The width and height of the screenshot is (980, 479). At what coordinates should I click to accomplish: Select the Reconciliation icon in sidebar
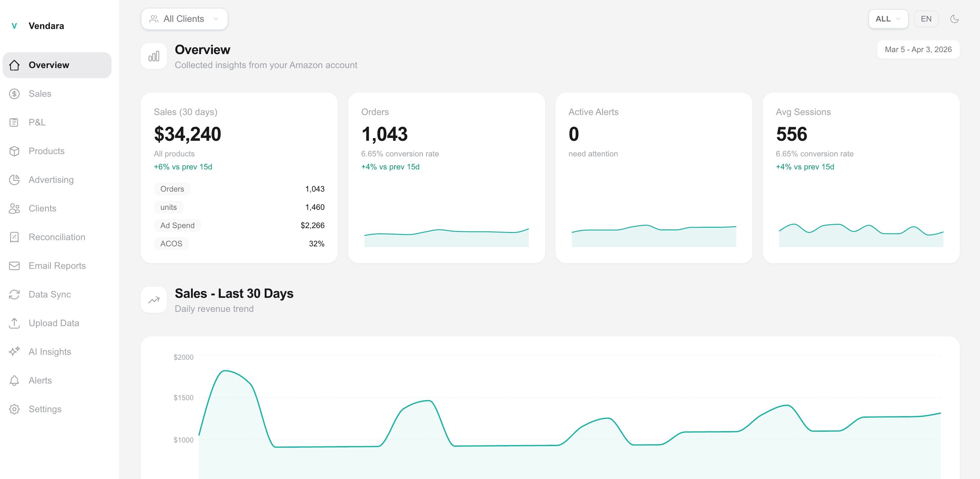pyautogui.click(x=14, y=237)
